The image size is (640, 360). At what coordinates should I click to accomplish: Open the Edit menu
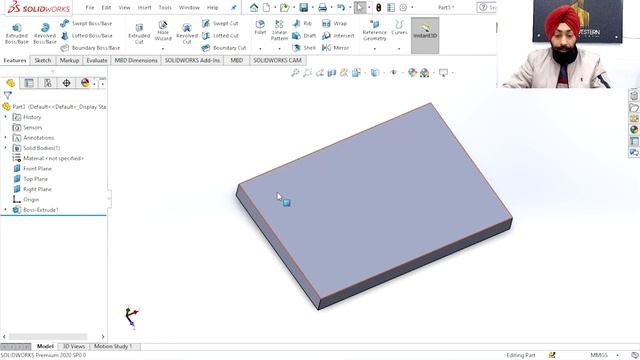pos(106,7)
